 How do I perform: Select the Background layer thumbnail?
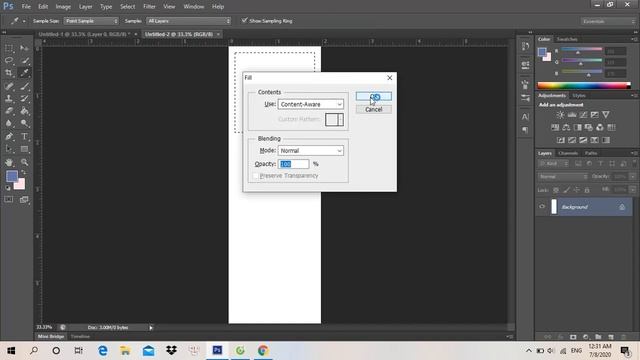[x=554, y=207]
